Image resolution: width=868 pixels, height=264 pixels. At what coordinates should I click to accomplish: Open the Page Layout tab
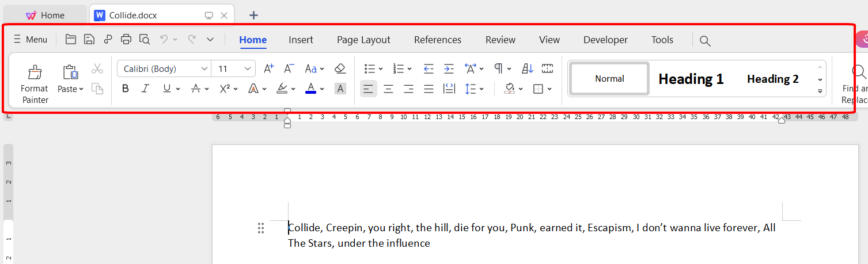[363, 40]
